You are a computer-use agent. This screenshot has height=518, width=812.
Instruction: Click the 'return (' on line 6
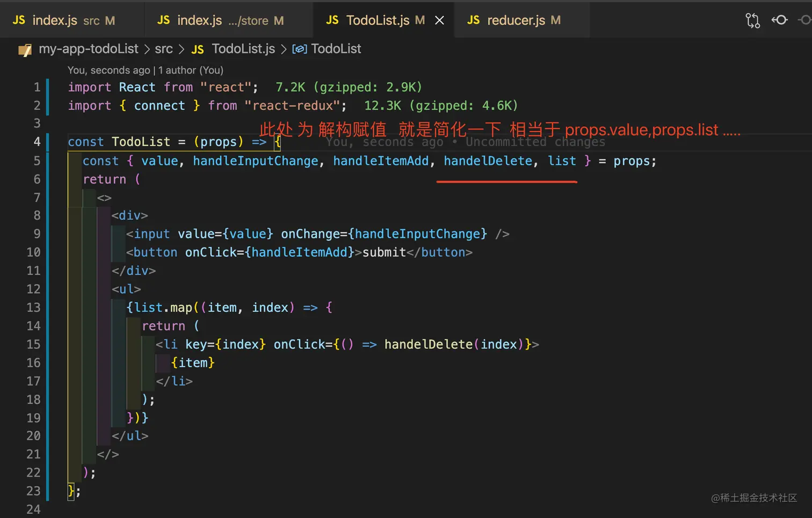112,179
